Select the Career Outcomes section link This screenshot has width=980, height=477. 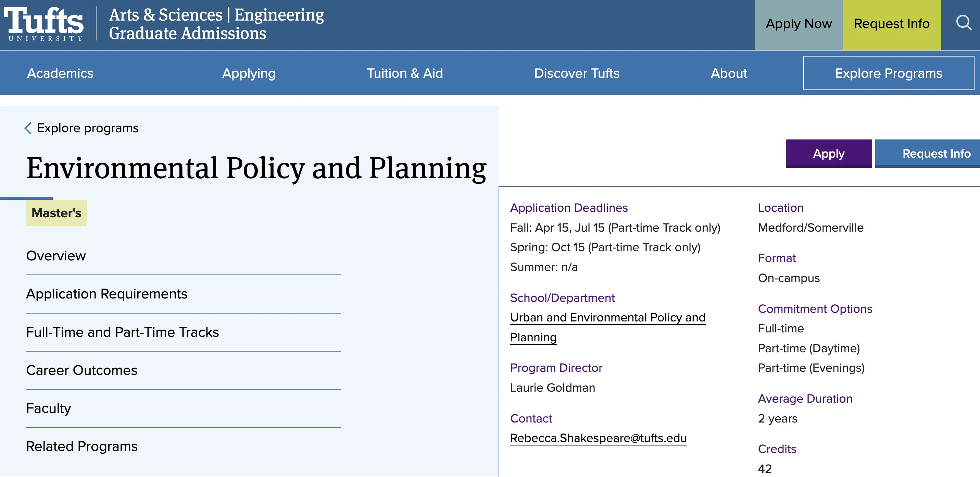click(x=81, y=370)
